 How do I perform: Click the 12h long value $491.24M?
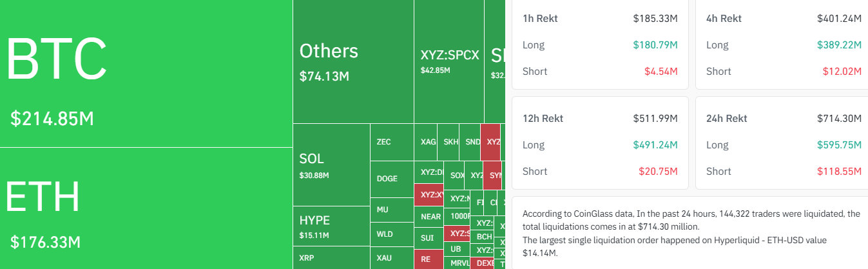(655, 144)
